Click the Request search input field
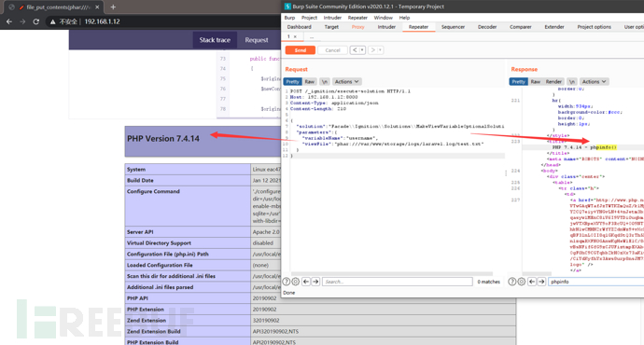Image resolution: width=644 pixels, height=345 pixels. [398, 282]
